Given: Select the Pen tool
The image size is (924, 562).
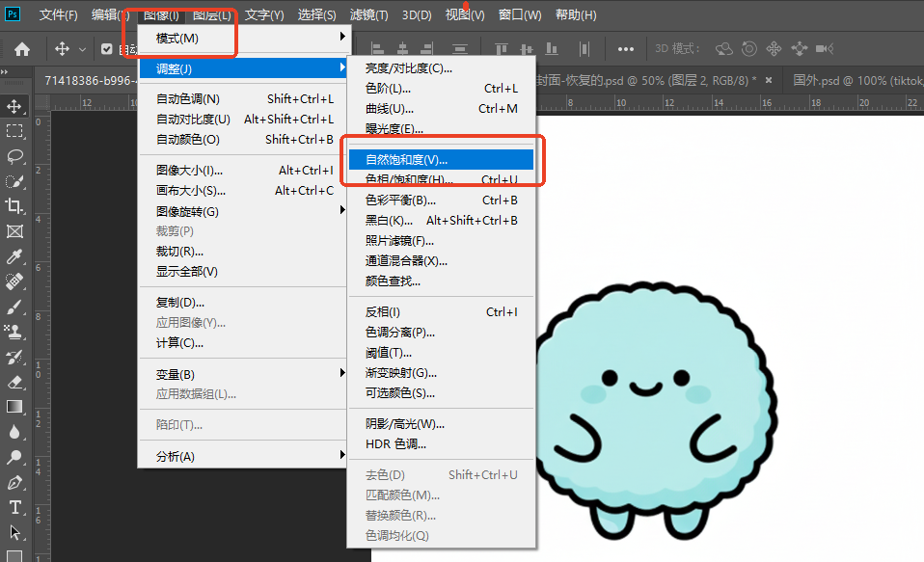Looking at the screenshot, I should (14, 482).
